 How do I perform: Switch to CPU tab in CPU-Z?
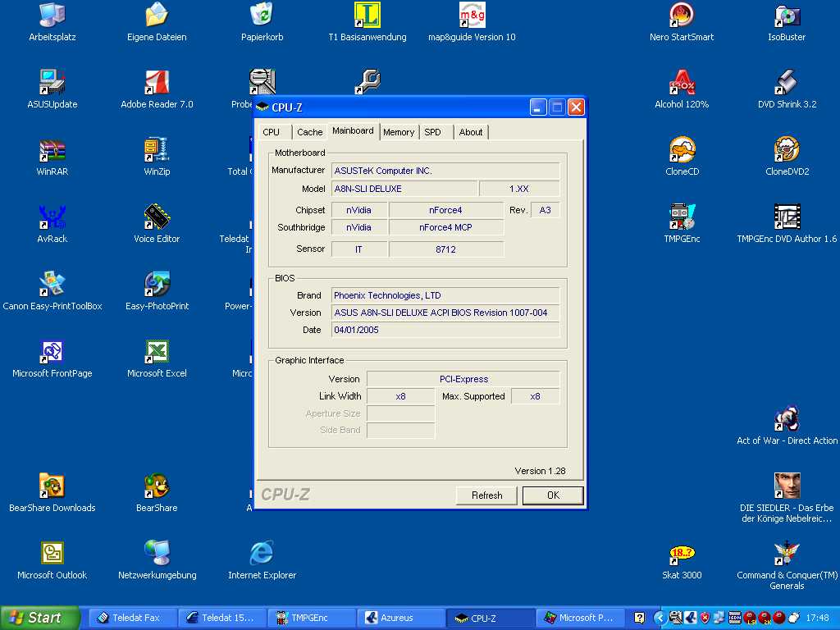(271, 132)
